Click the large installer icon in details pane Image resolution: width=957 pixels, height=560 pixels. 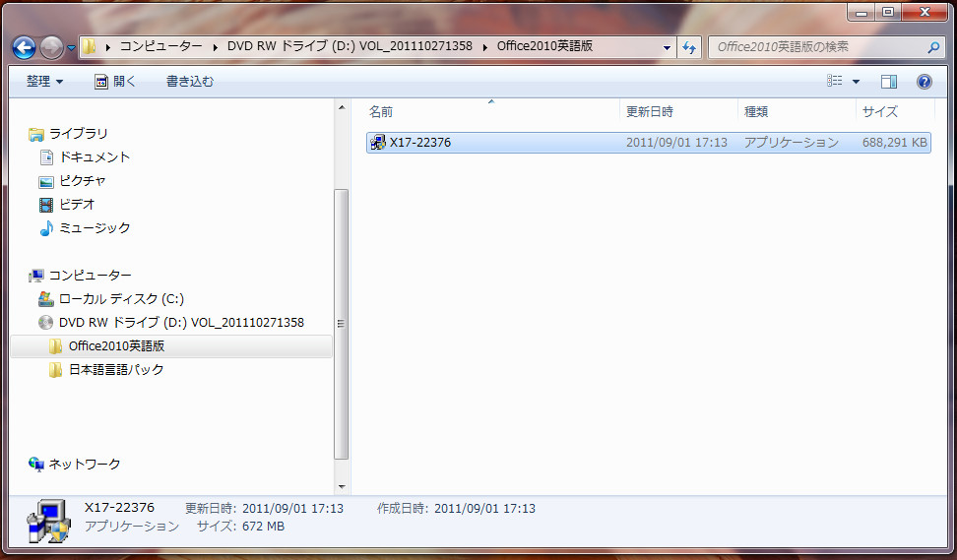pos(49,521)
